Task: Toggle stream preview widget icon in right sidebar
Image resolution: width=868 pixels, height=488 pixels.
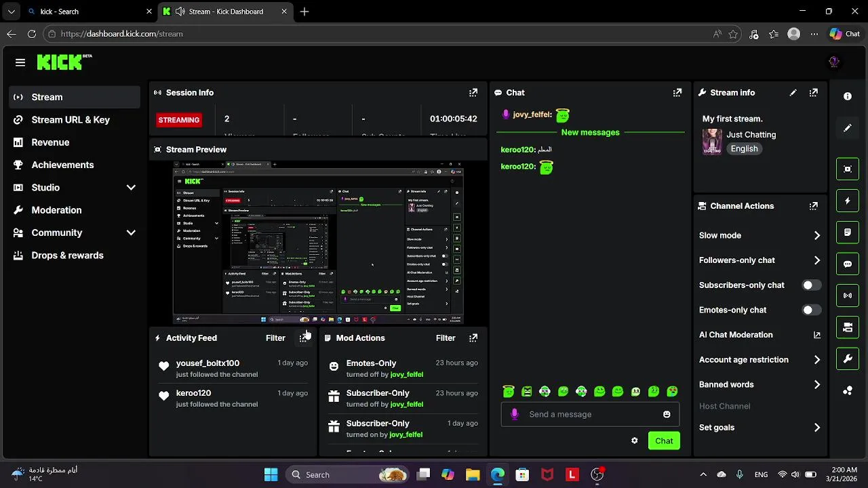Action: coord(848,169)
